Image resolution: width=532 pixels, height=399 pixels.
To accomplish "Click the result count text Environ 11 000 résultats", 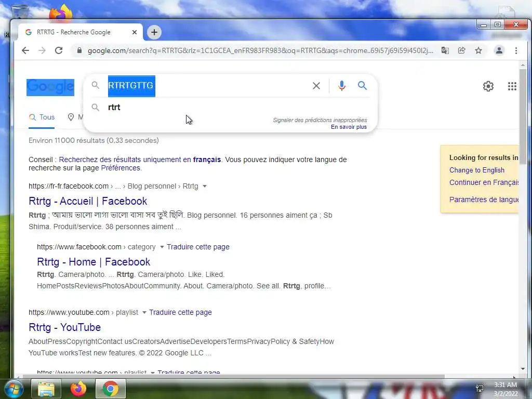I will (x=94, y=140).
